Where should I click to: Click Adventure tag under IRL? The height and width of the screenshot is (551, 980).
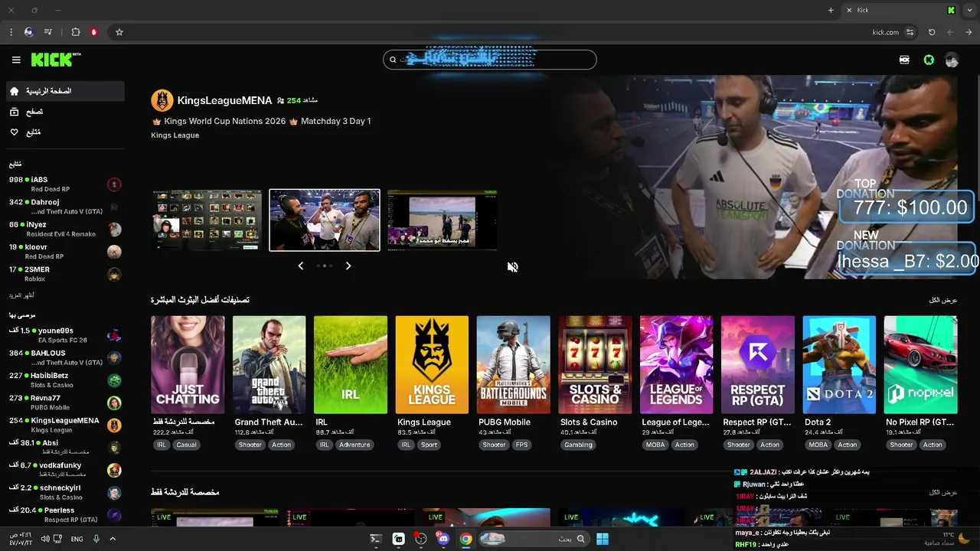click(x=354, y=445)
